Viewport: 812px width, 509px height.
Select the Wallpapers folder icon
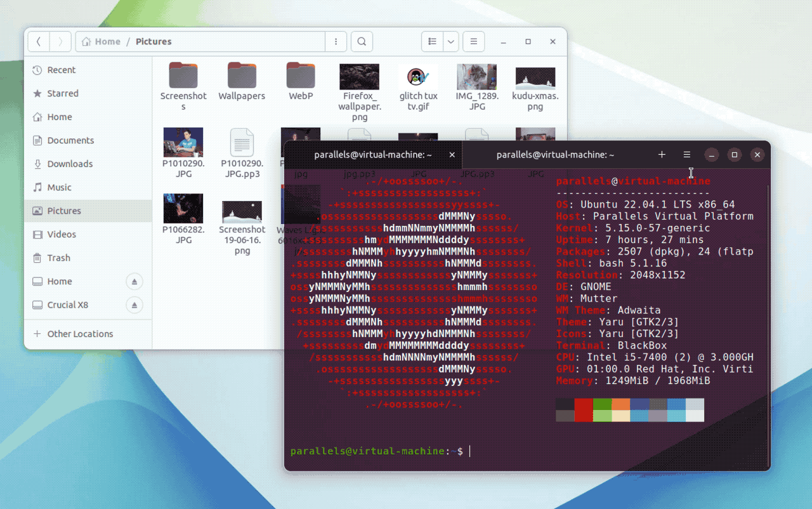click(x=242, y=76)
